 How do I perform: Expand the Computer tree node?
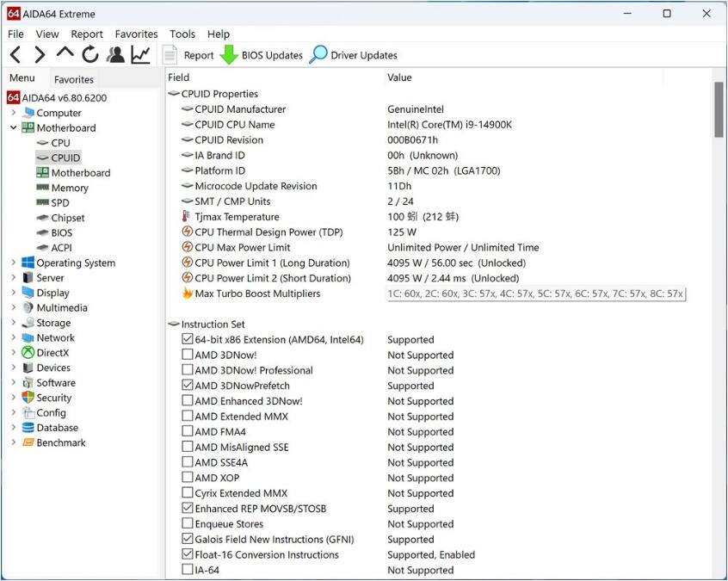(13, 113)
